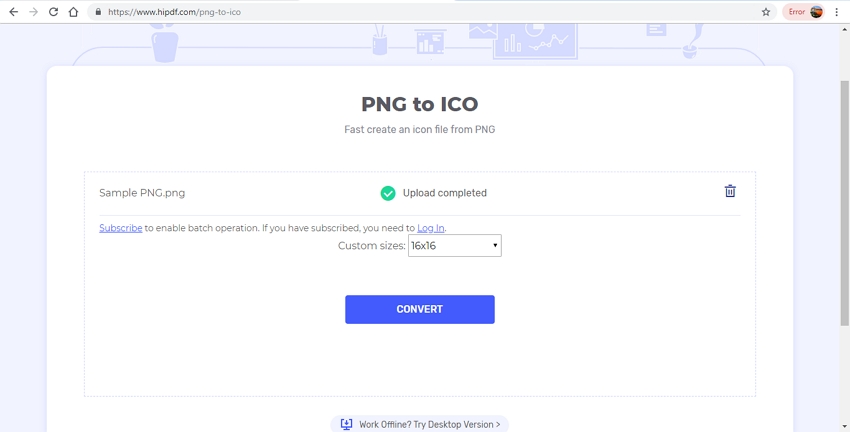The height and width of the screenshot is (432, 850).
Task: Follow the Subscribe link
Action: [x=120, y=228]
